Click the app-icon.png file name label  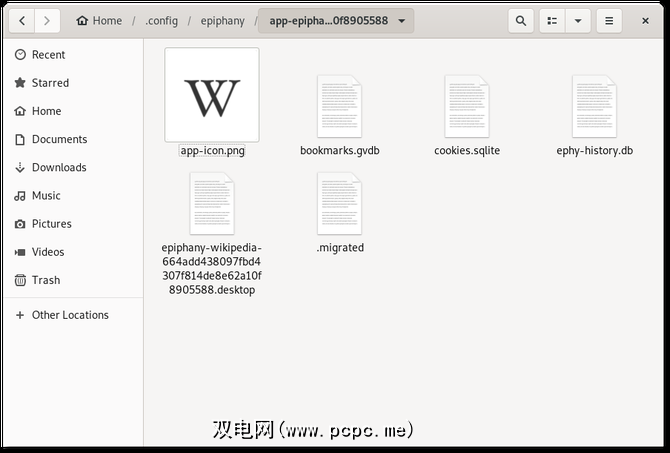[212, 150]
